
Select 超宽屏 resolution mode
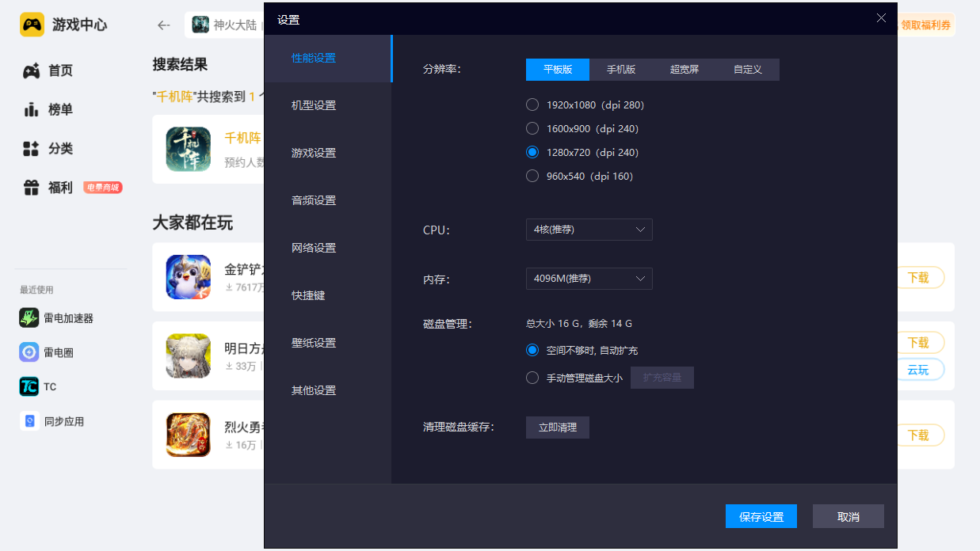tap(684, 70)
